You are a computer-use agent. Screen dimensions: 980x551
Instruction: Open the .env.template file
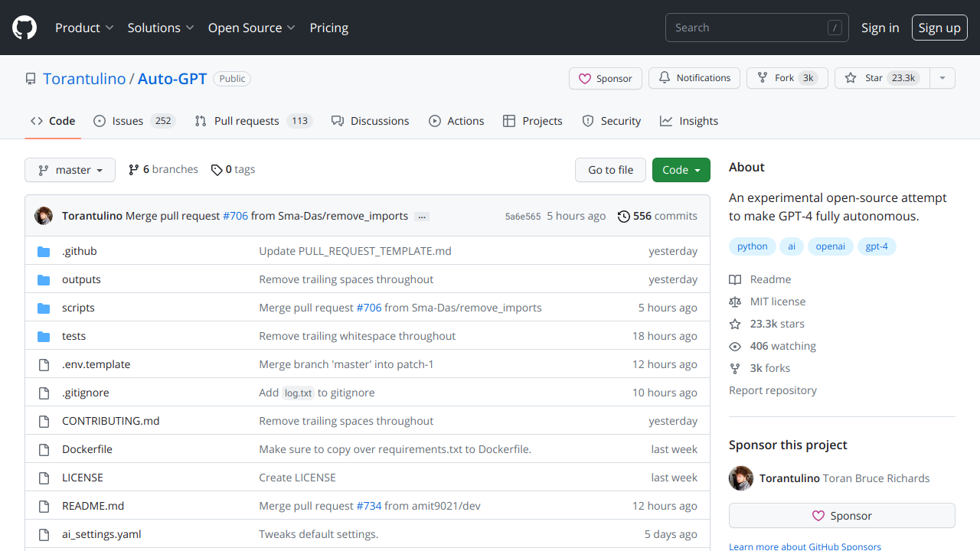96,364
